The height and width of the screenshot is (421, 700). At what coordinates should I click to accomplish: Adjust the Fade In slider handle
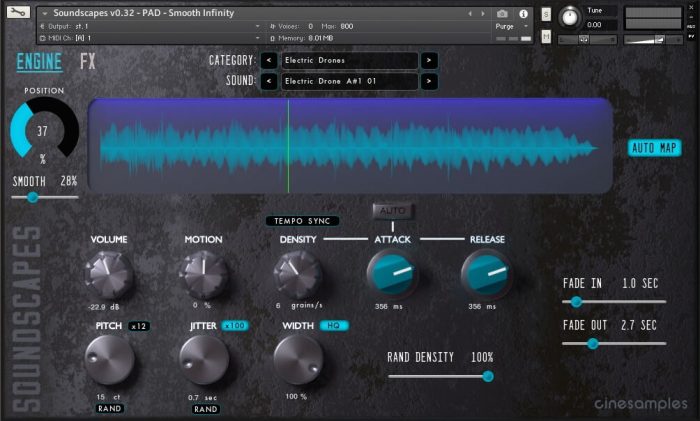pos(576,302)
